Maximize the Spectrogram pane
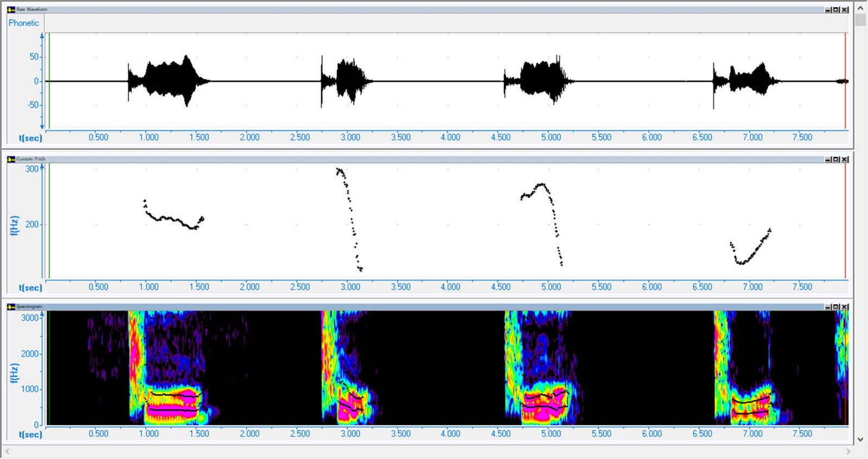The width and height of the screenshot is (868, 459). point(836,307)
